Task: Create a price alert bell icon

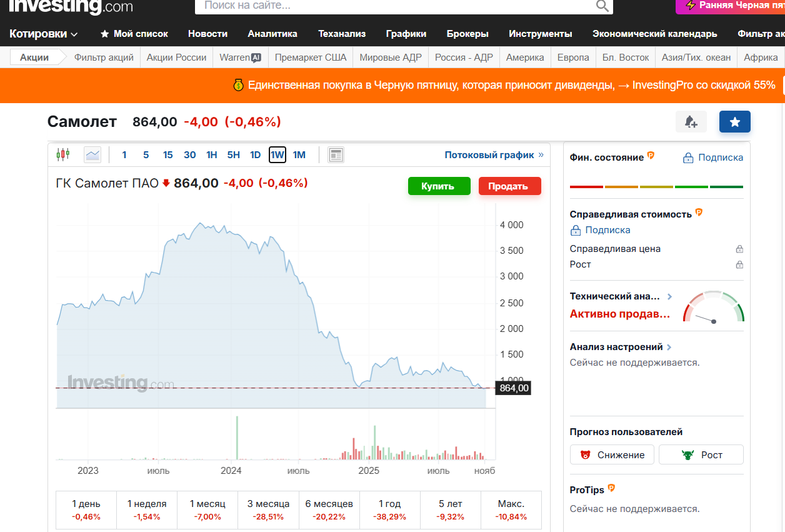Action: tap(691, 122)
